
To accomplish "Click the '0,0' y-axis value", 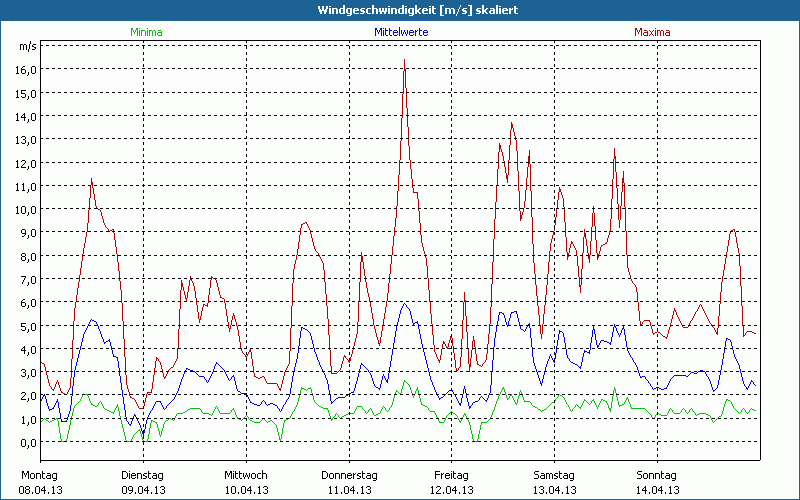I will pyautogui.click(x=29, y=443).
